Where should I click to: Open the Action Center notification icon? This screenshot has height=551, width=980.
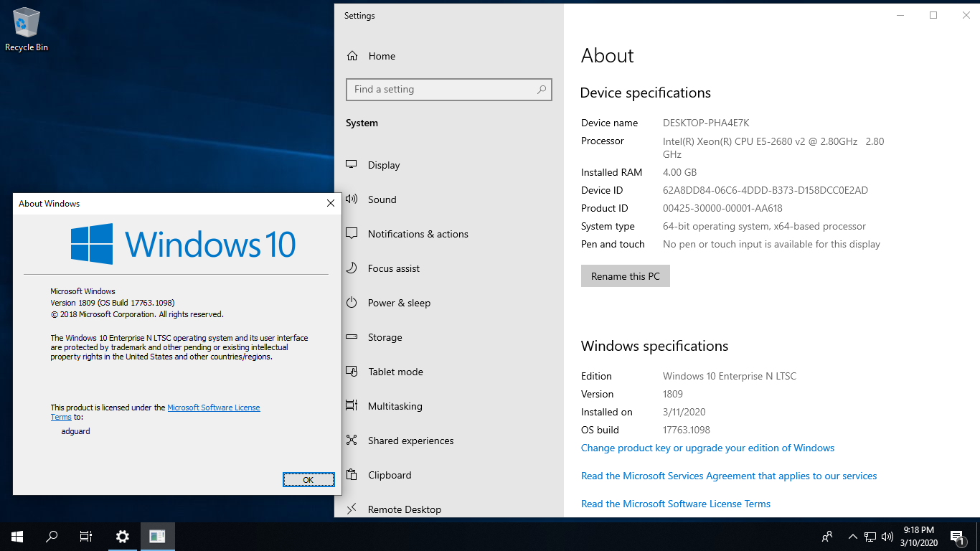click(957, 537)
